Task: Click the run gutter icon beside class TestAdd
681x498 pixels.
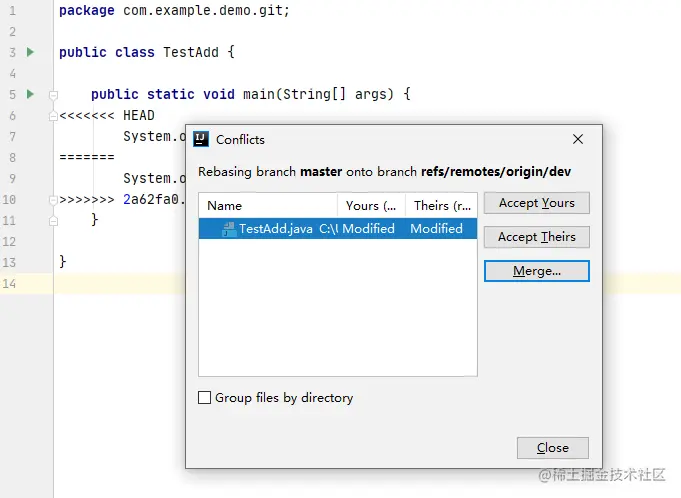Action: 30,52
